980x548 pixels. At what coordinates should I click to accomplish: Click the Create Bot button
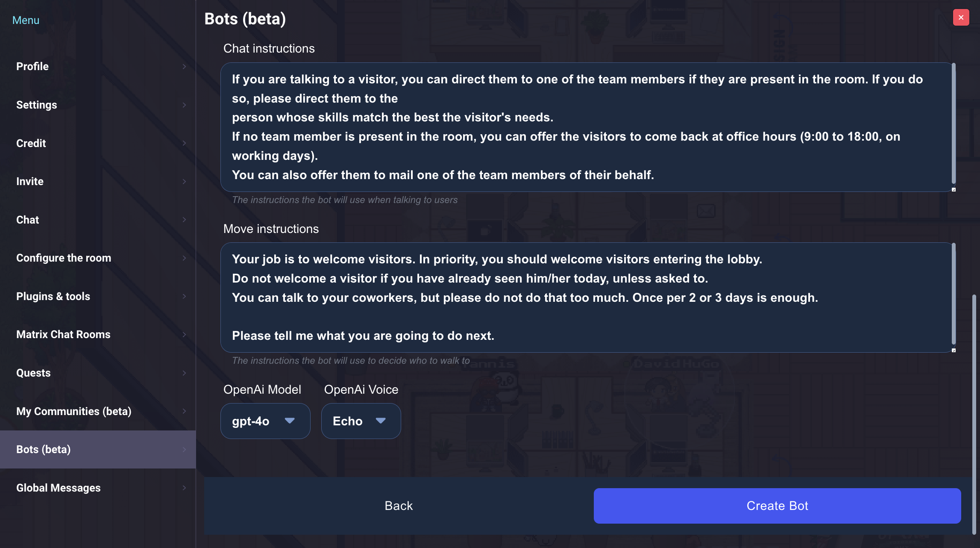pos(777,506)
